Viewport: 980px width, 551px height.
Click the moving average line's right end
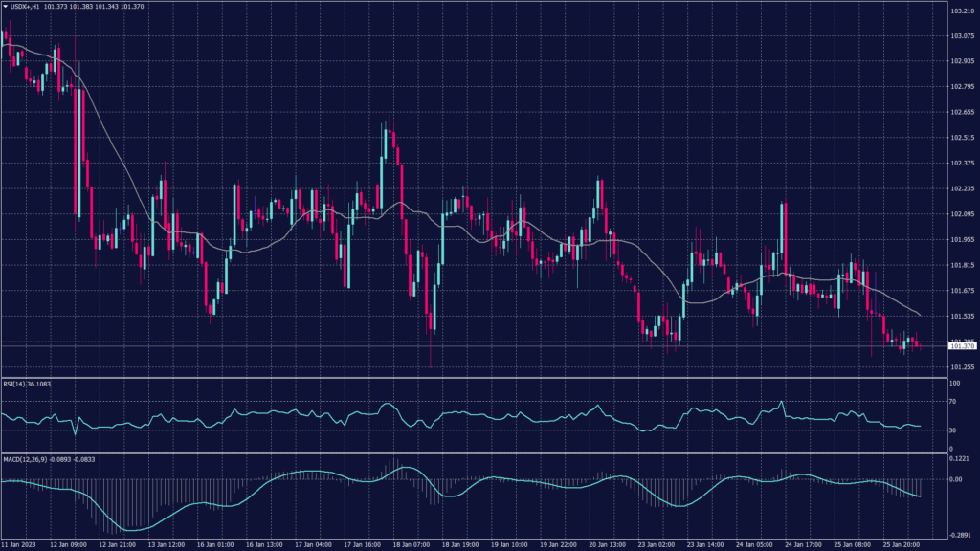tap(920, 315)
